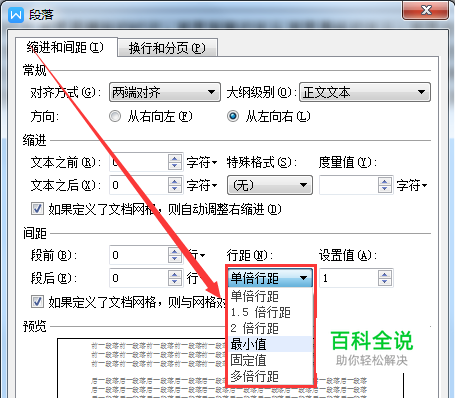Switch to the 换行和分页 tab
455x398 pixels.
click(167, 48)
